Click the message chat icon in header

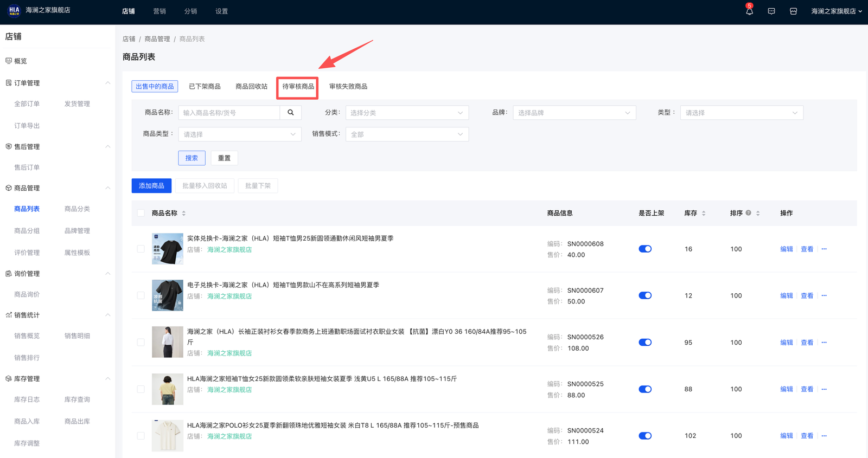tap(771, 11)
